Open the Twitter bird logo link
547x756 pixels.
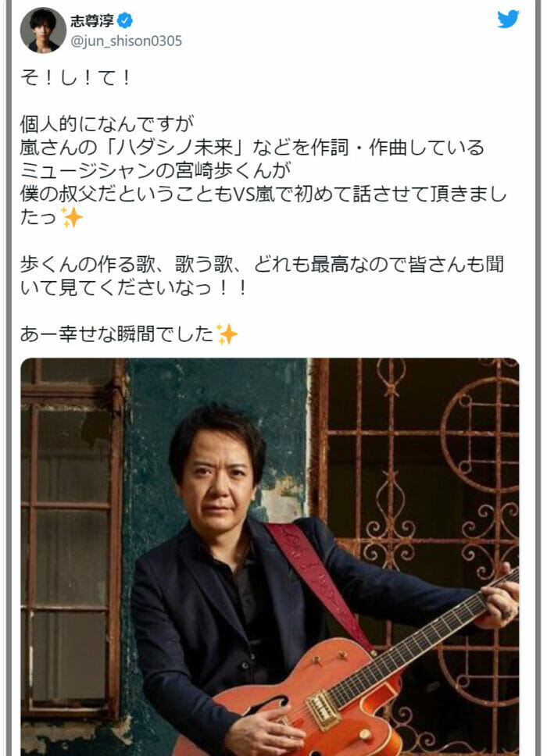click(x=508, y=20)
